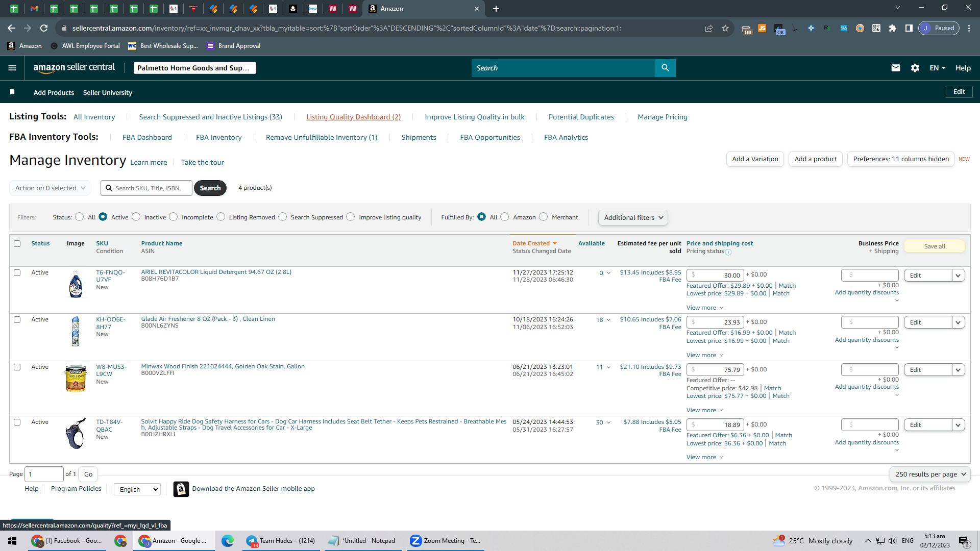
Task: Open the FBA Dashboard tool
Action: point(147,137)
